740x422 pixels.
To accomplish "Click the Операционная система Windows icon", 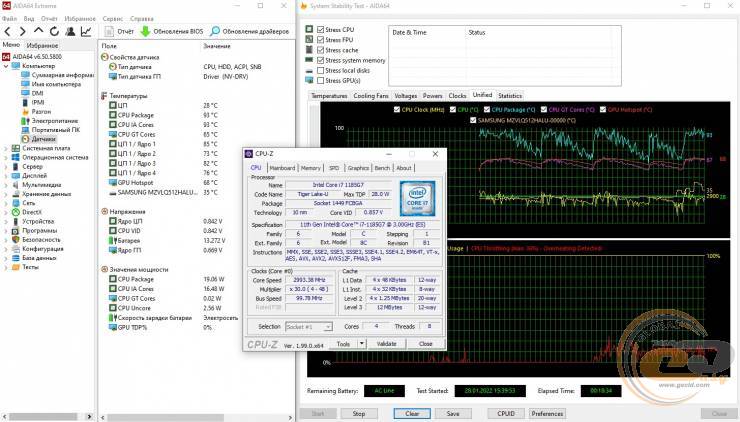I will pyautogui.click(x=16, y=157).
